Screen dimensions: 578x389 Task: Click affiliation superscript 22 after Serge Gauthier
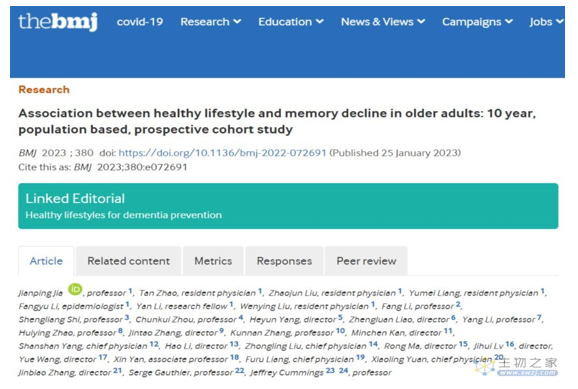pos(240,370)
